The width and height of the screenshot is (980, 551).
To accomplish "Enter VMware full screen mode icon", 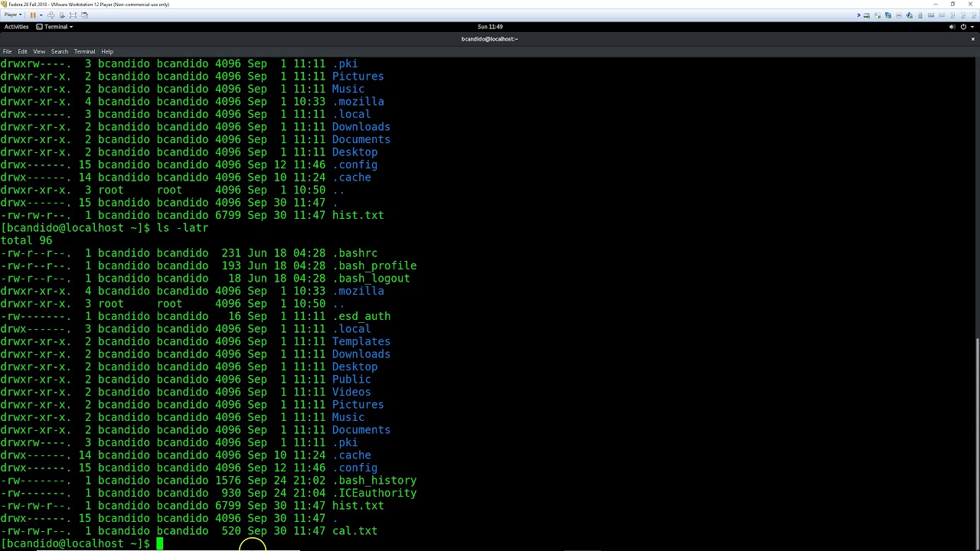I will 73,15.
